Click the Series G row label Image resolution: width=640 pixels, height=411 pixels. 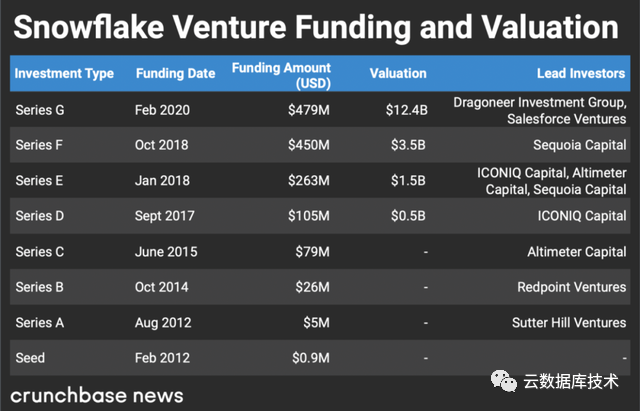(40, 110)
